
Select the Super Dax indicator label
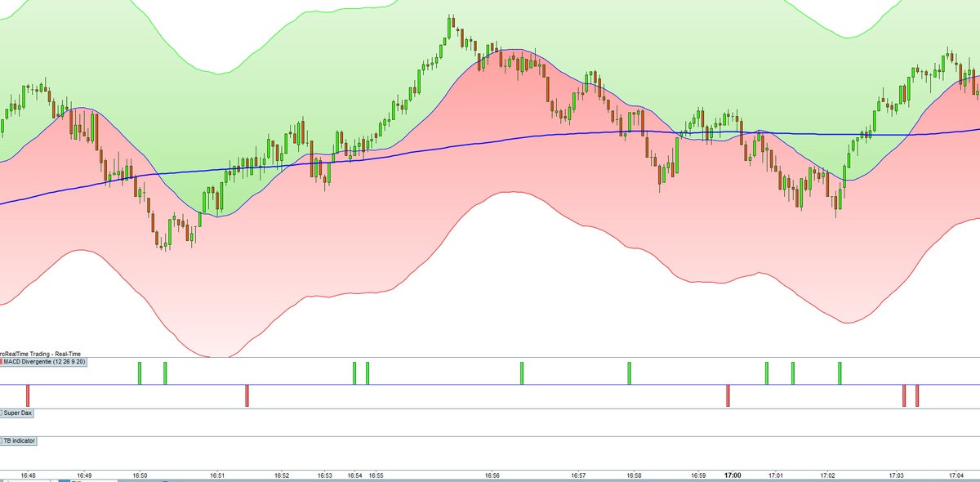(17, 413)
